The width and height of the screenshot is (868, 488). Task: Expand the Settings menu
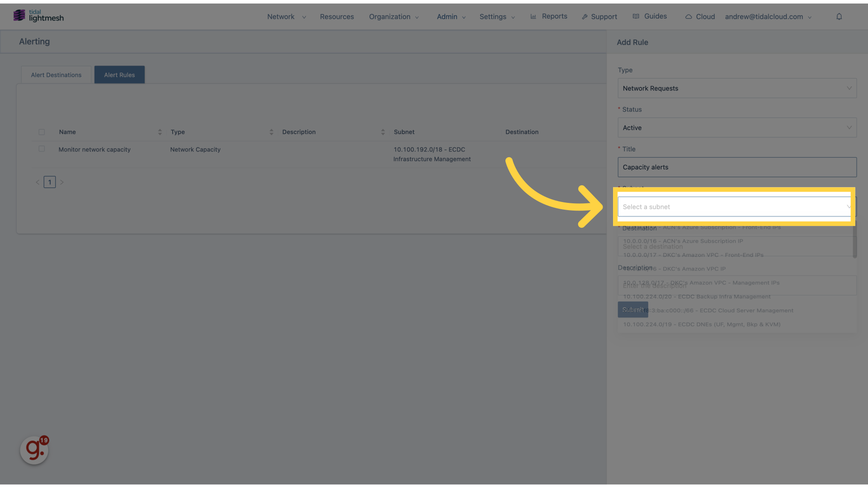point(497,17)
